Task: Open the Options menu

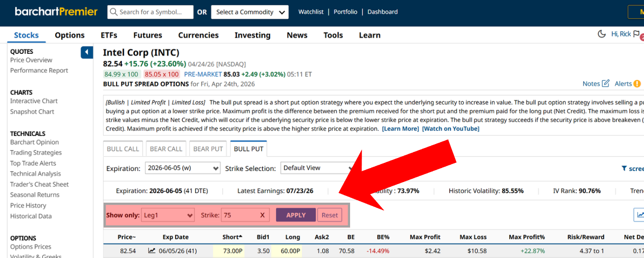Action: (x=70, y=35)
